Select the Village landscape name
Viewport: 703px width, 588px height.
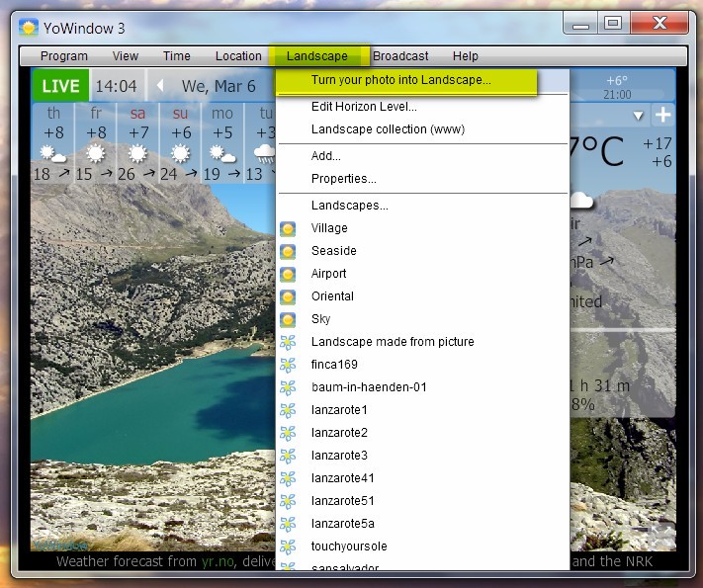pyautogui.click(x=329, y=228)
